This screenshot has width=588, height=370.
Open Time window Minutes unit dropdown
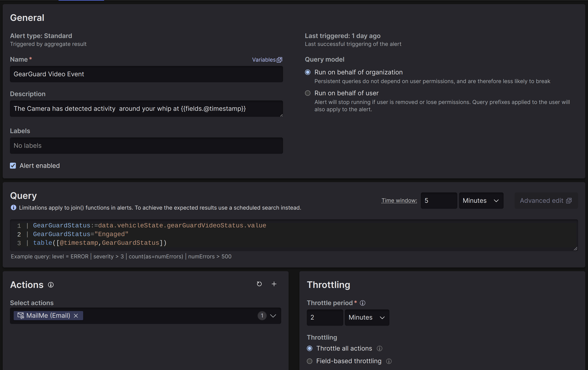(481, 201)
